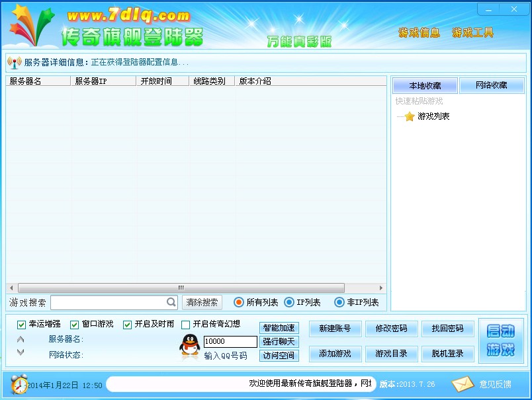Click the 找回密码 button

point(447,329)
